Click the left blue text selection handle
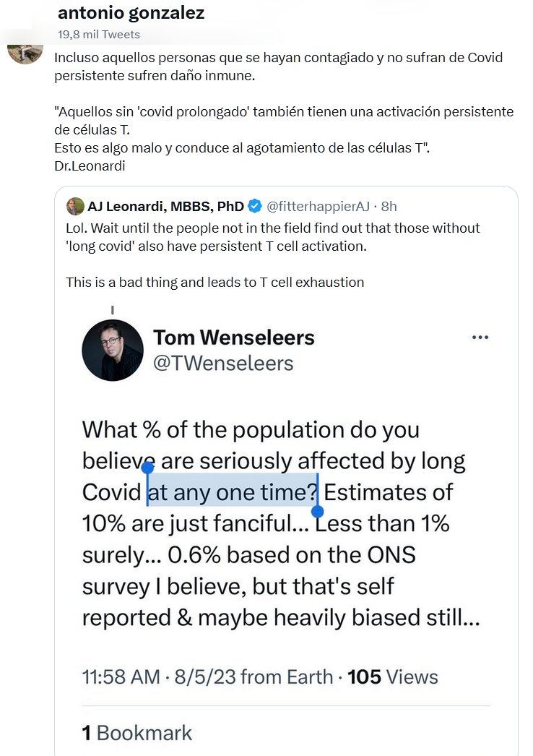The height and width of the screenshot is (756, 533). (147, 468)
